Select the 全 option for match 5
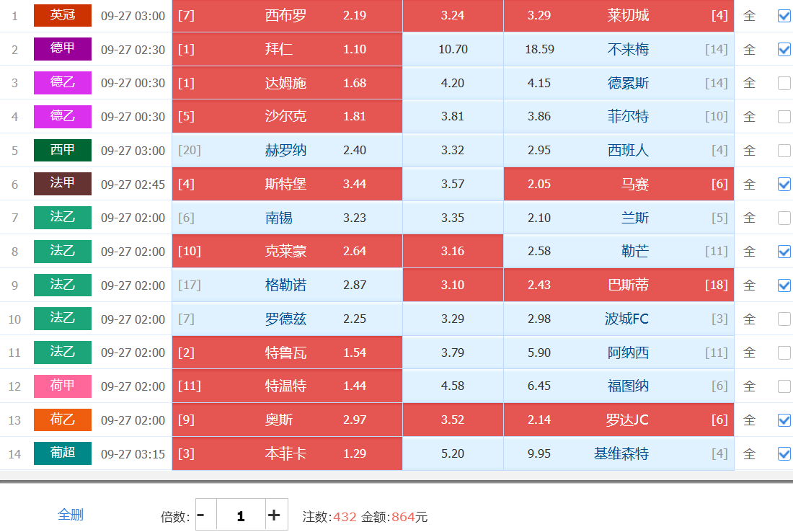The height and width of the screenshot is (532, 793). (x=750, y=150)
